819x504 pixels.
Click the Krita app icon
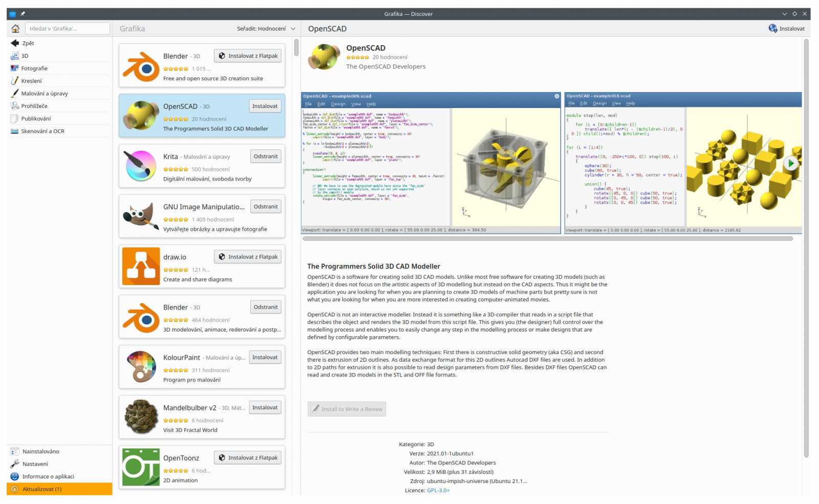click(141, 166)
